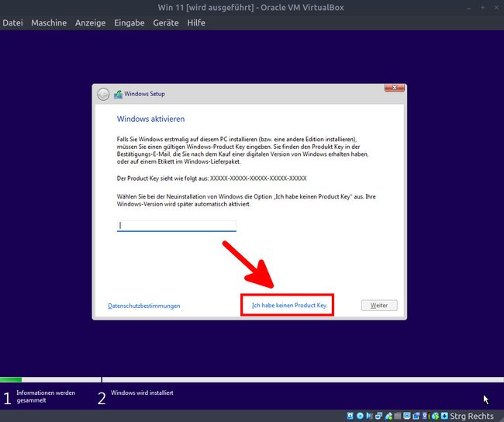
Task: Click the VirtualBox window title text
Action: (250, 8)
